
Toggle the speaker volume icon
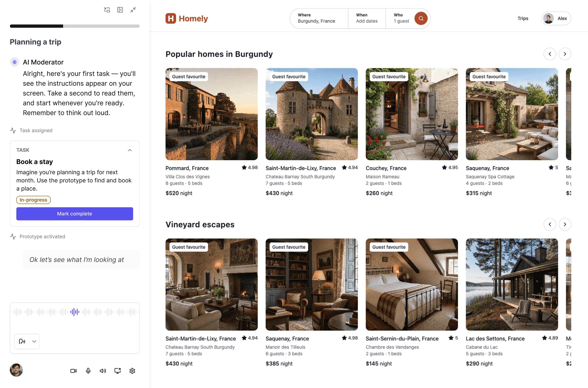(103, 371)
